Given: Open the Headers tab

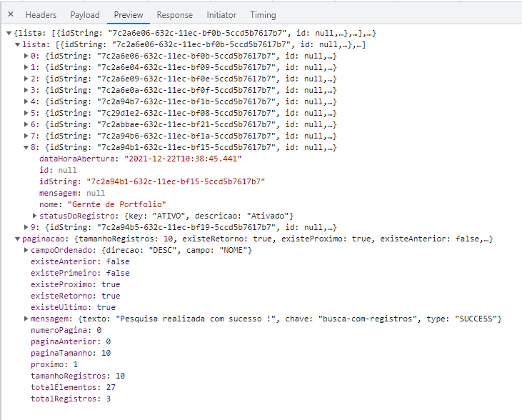Looking at the screenshot, I should point(41,15).
